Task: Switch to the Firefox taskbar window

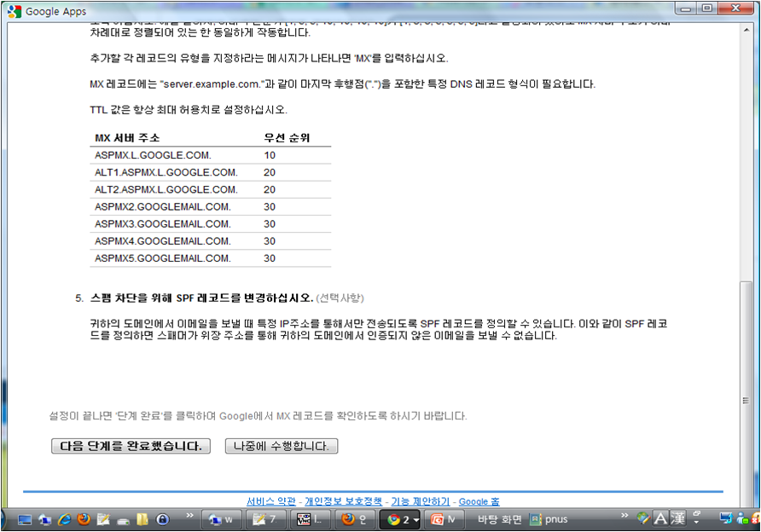Action: (x=354, y=520)
